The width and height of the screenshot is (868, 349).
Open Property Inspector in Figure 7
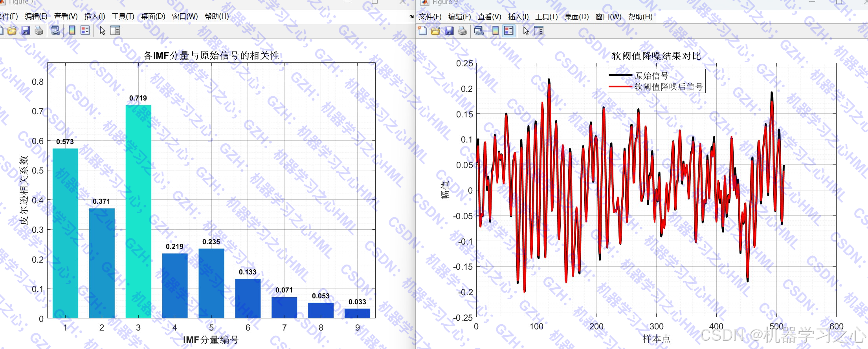pyautogui.click(x=115, y=30)
